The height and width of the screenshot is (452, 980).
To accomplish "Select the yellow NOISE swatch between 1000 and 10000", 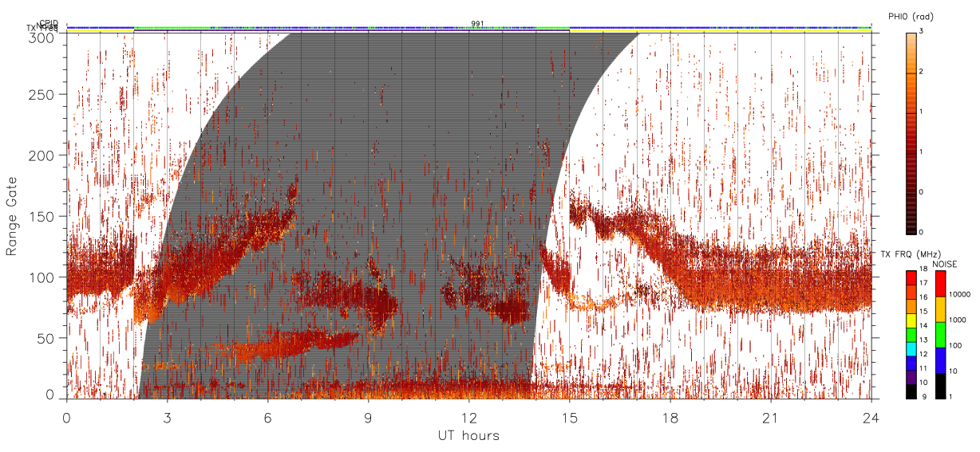I will click(x=940, y=309).
